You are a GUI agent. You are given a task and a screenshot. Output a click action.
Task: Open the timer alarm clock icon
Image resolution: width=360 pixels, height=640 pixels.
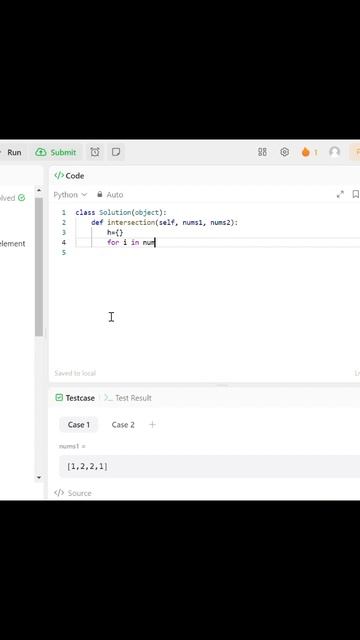point(95,152)
